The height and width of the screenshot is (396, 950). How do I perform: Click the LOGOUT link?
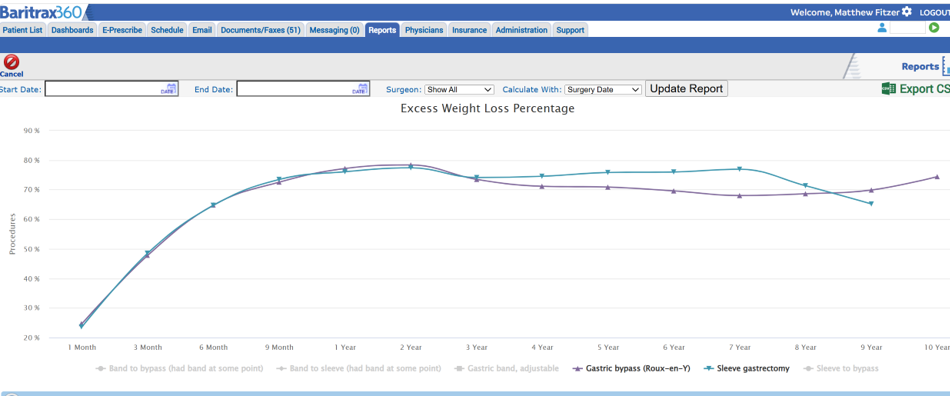[x=934, y=12]
